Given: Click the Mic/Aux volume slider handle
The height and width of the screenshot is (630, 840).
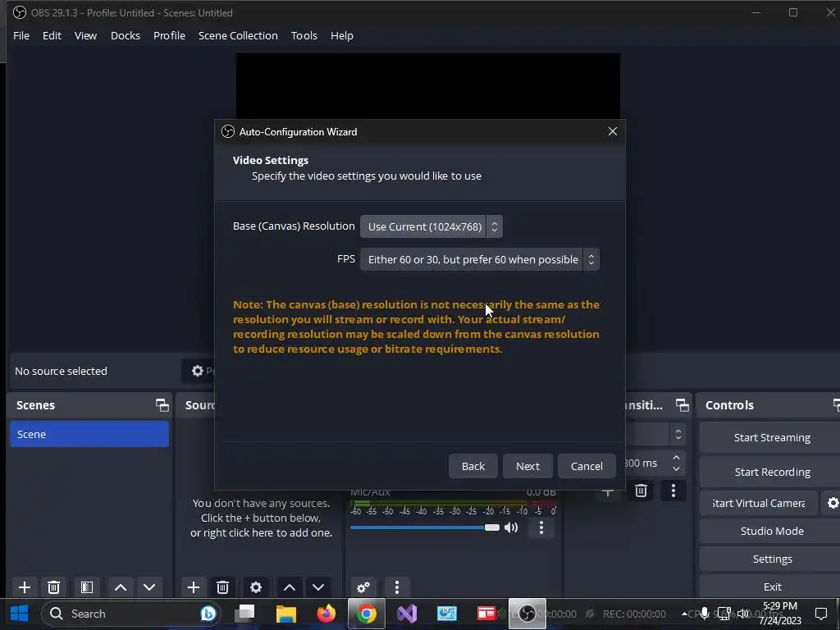Looking at the screenshot, I should point(492,527).
